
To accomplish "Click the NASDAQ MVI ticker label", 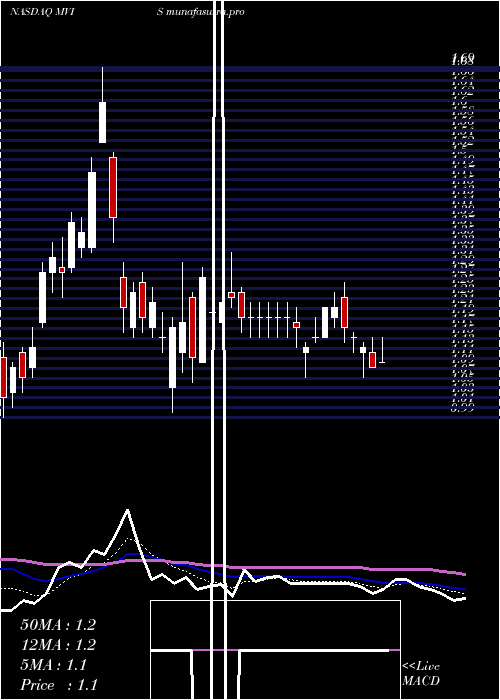I will [x=42, y=12].
